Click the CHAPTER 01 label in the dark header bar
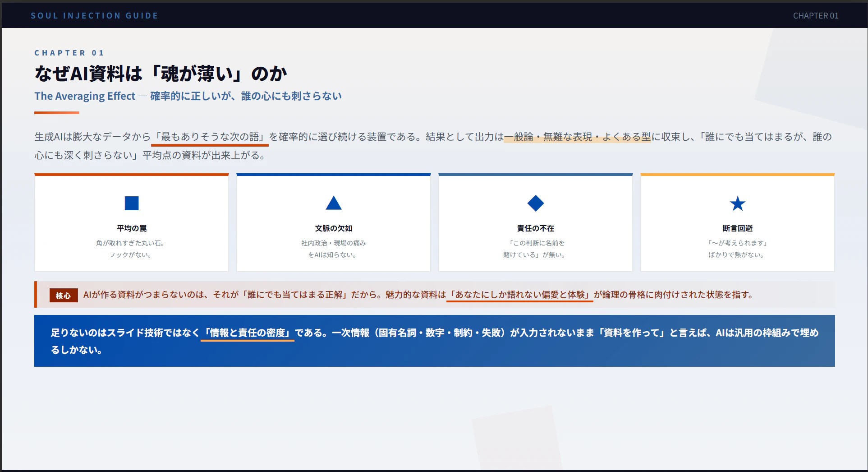Viewport: 868px width, 472px height. [x=816, y=16]
